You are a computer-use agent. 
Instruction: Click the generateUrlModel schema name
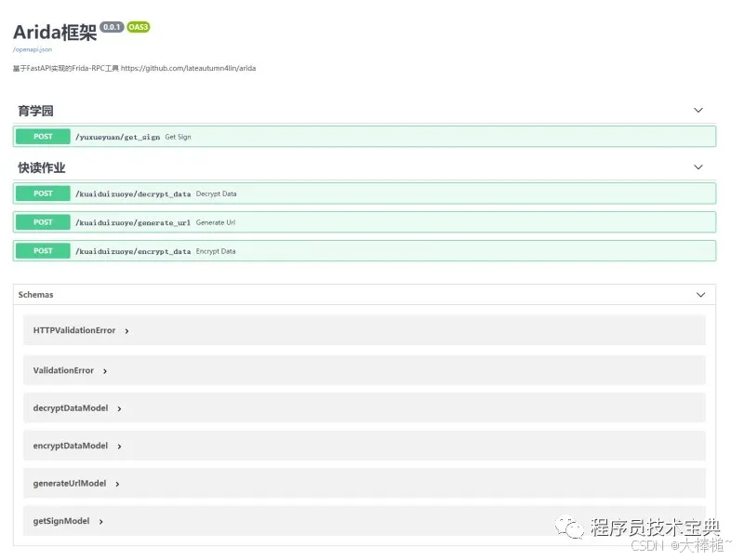tap(69, 483)
